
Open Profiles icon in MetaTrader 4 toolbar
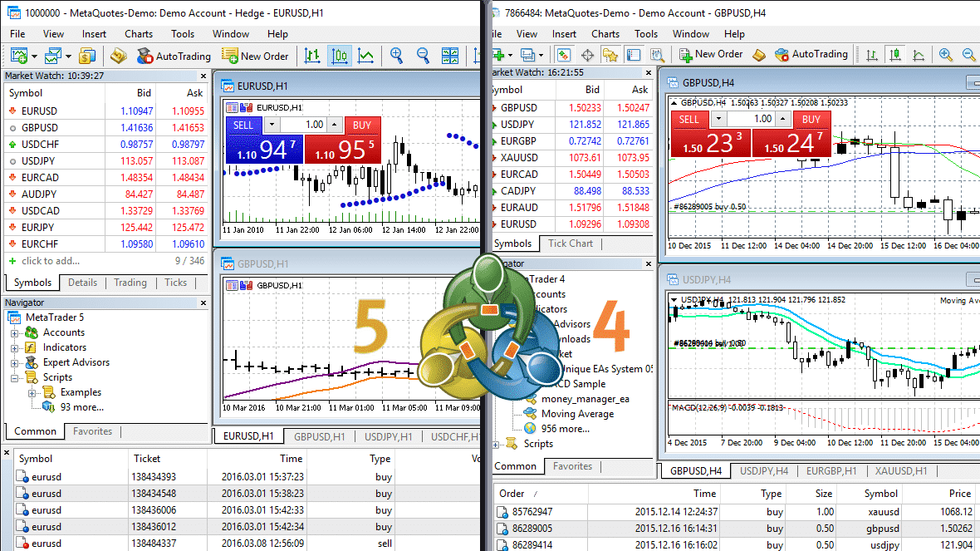[528, 54]
